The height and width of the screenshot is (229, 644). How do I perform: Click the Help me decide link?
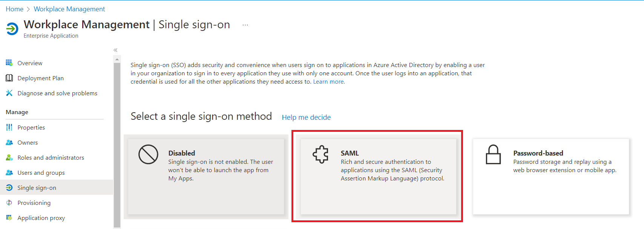306,118
